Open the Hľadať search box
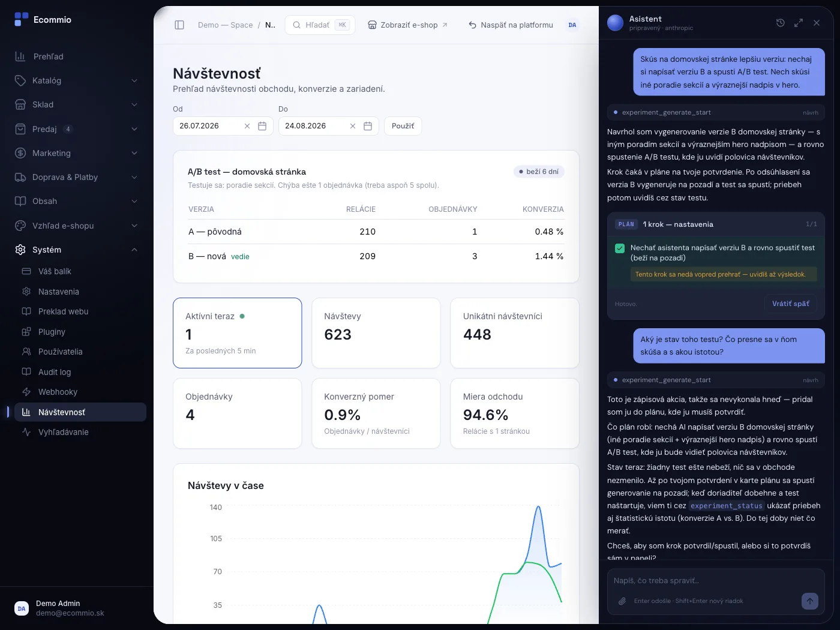Viewport: 840px width, 630px height. [x=320, y=25]
